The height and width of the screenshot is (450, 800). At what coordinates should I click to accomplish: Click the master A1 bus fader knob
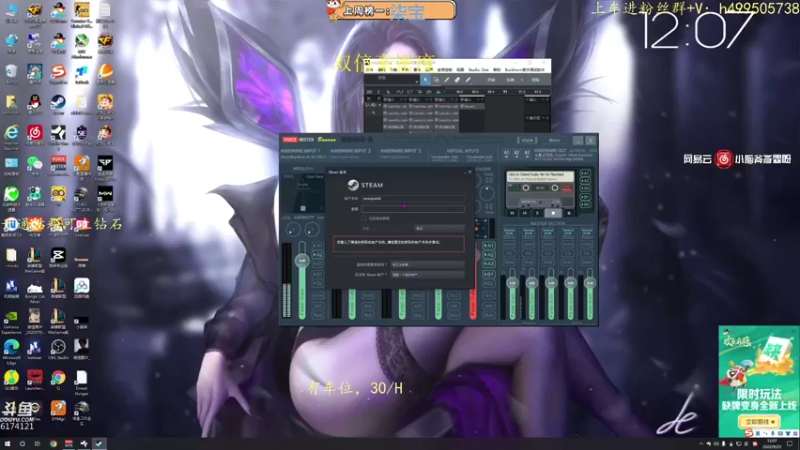point(512,283)
